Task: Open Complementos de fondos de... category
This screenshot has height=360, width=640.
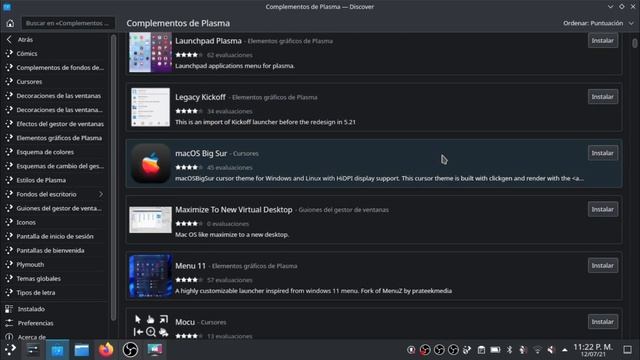Action: pos(55,68)
